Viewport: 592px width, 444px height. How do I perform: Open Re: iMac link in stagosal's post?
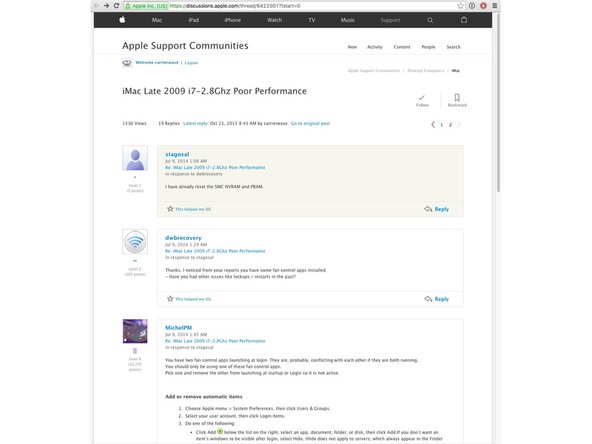pos(215,167)
